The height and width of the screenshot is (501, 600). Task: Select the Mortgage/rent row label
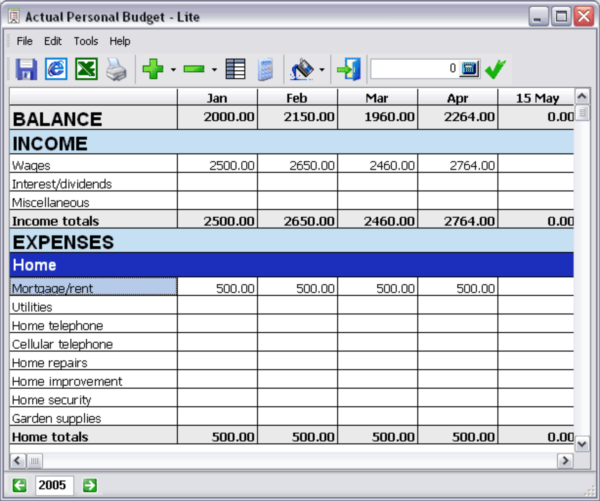pos(93,287)
